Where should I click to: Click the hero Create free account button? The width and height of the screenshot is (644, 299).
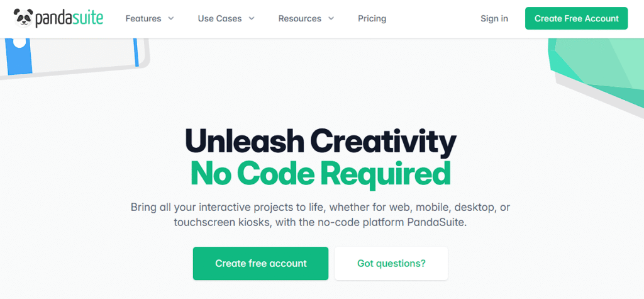pos(260,263)
